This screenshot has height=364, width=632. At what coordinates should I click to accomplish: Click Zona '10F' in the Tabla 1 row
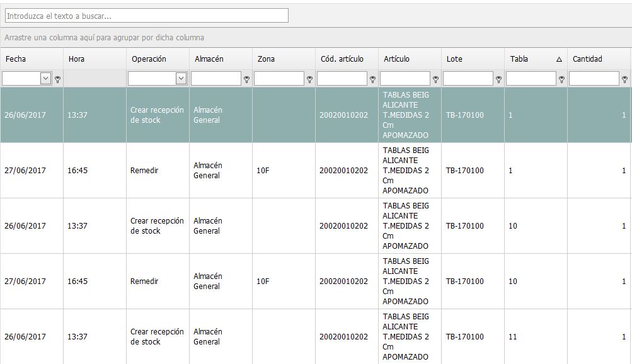[x=263, y=170]
